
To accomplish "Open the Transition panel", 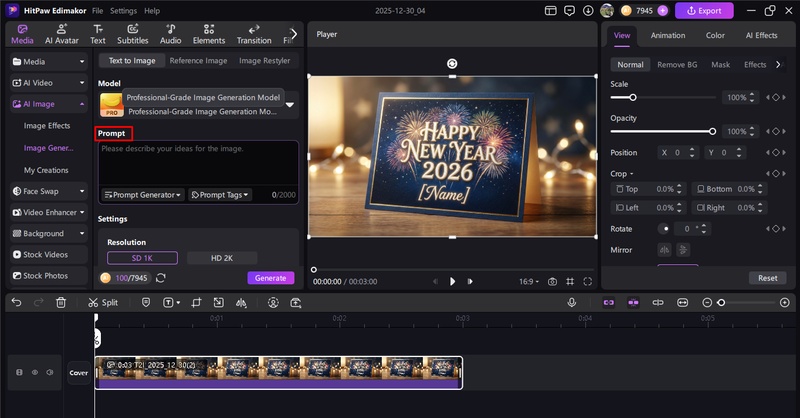I will pos(254,34).
